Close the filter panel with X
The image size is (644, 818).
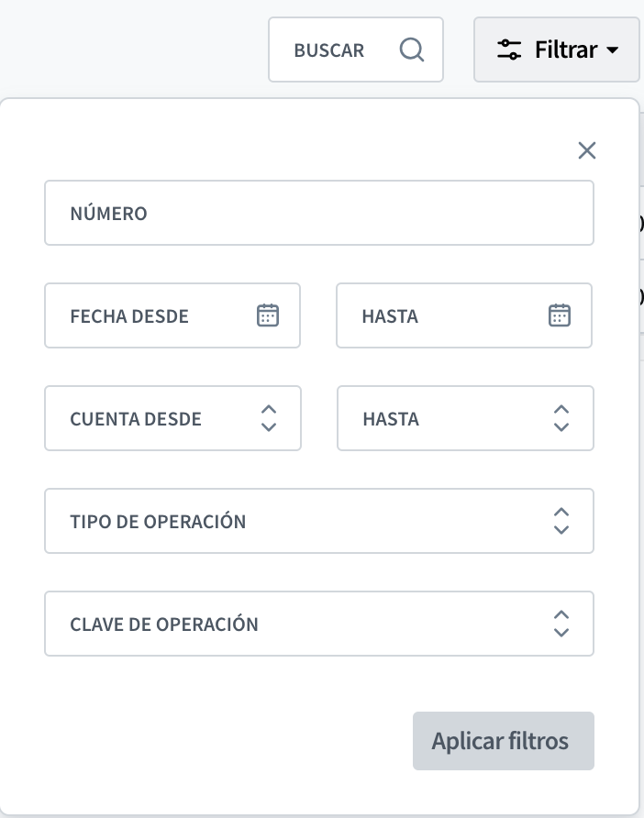point(587,150)
